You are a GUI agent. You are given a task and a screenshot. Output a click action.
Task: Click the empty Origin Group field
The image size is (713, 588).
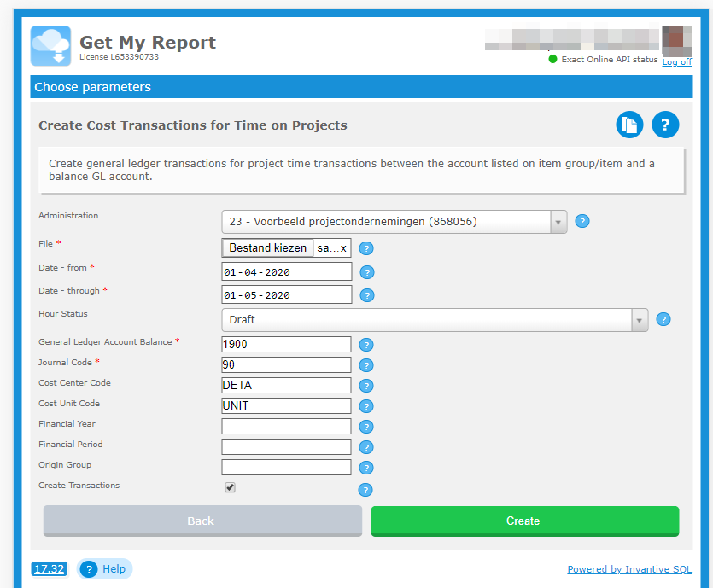coord(286,467)
